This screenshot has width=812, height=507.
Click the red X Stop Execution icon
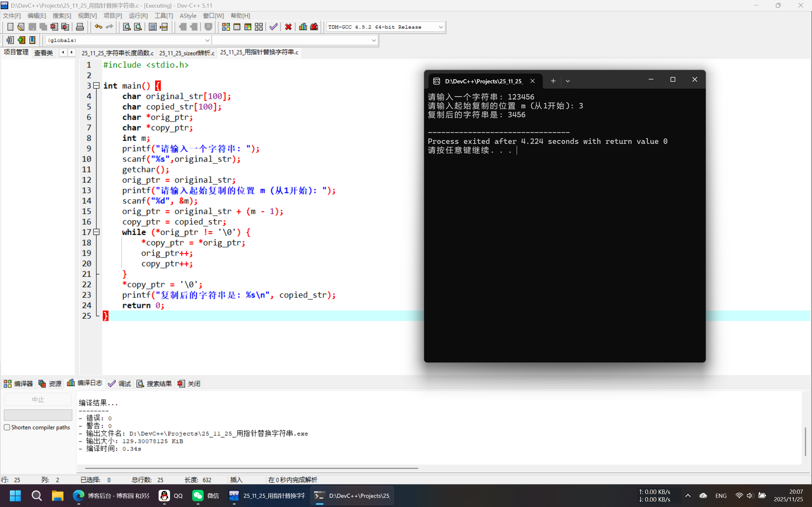288,27
